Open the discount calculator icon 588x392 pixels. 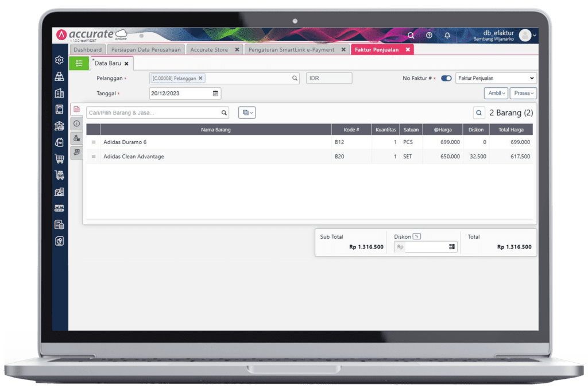452,247
